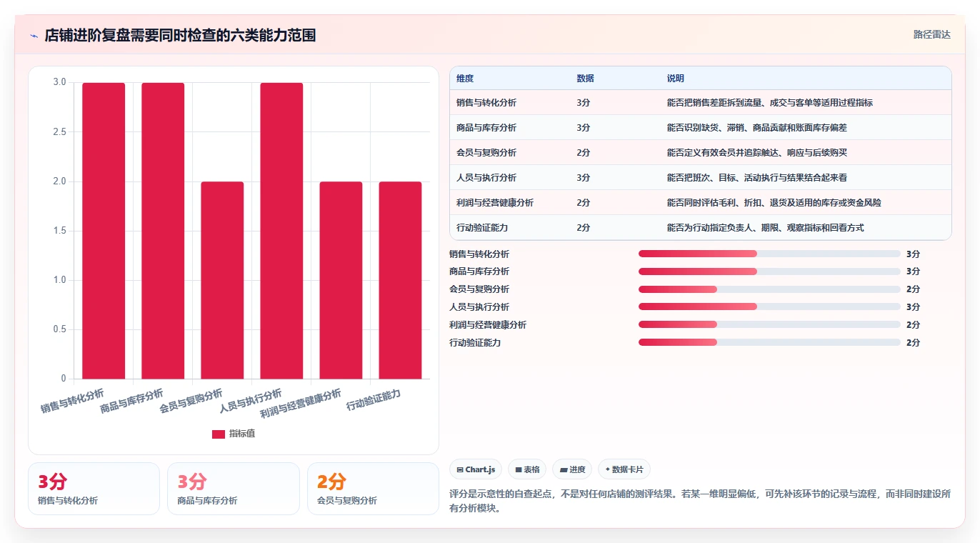Click the 3分 score in the 销售与转化分析 table row
Screen dimensions: 980x543
tap(583, 102)
